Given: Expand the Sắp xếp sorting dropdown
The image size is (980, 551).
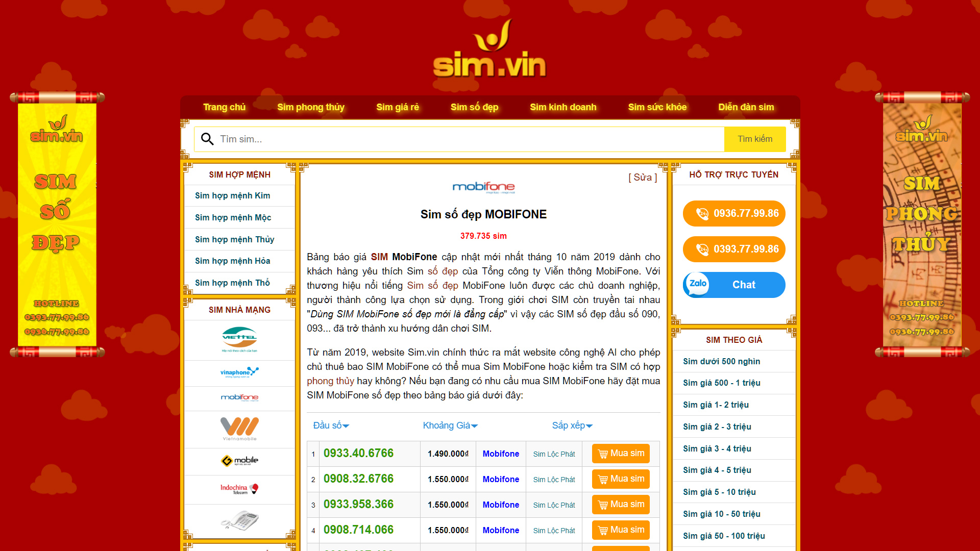Looking at the screenshot, I should (x=570, y=425).
